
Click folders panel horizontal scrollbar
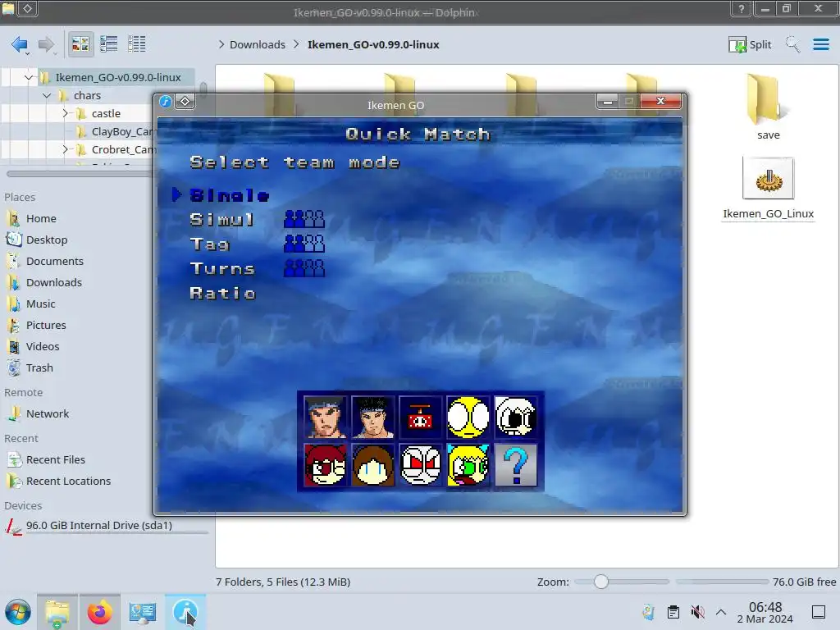80,174
